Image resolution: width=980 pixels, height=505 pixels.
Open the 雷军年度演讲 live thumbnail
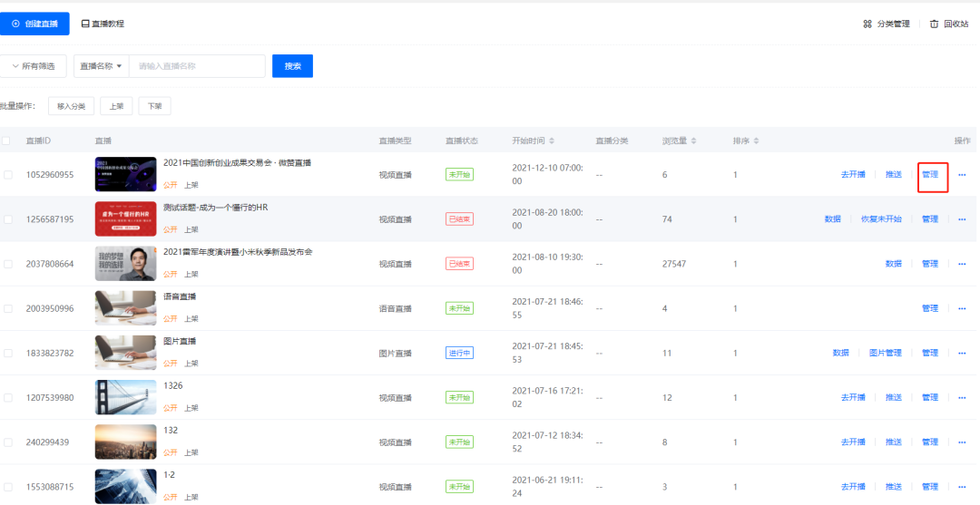tap(125, 263)
